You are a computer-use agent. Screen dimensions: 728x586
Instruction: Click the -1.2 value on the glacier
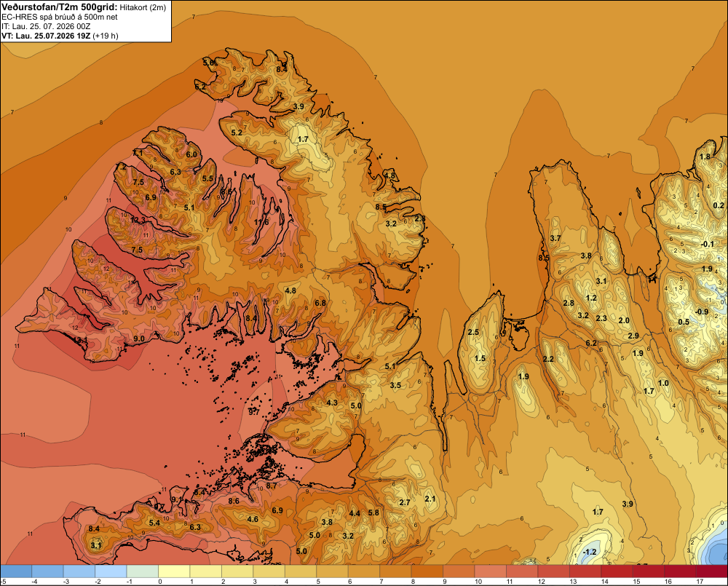[x=590, y=552]
